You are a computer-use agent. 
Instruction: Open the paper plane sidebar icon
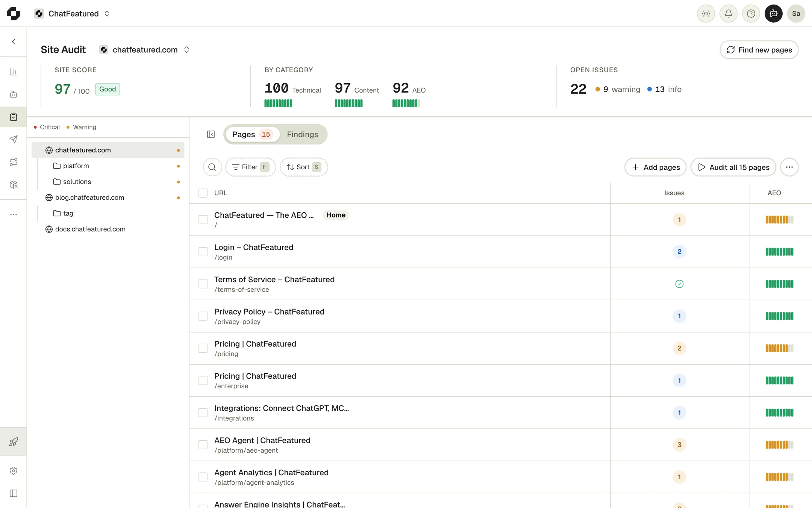(14, 139)
